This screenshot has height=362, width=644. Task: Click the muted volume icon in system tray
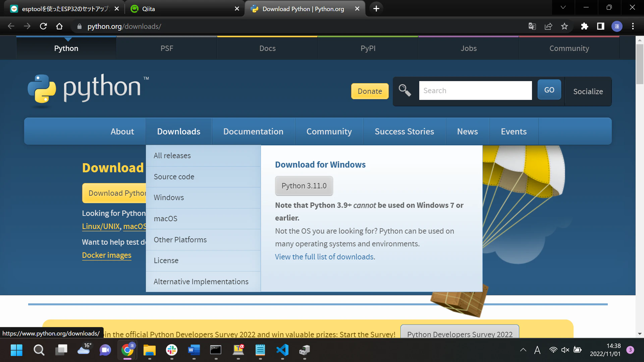point(565,350)
